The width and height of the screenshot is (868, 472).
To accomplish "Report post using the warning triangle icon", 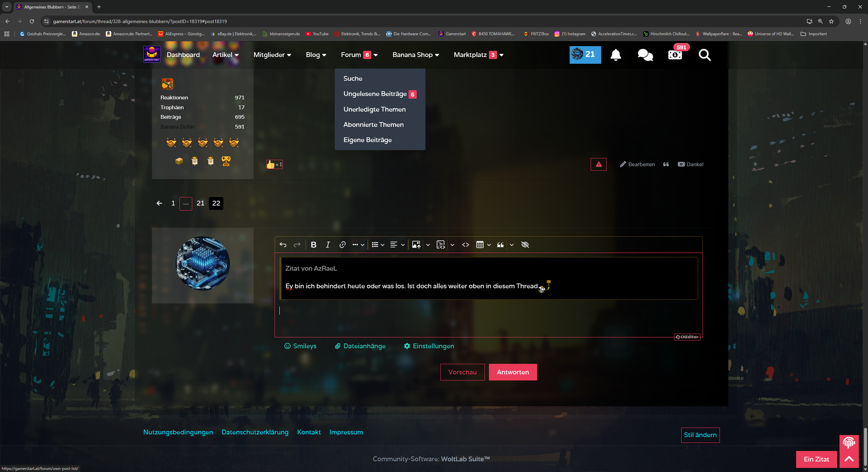I will point(599,165).
